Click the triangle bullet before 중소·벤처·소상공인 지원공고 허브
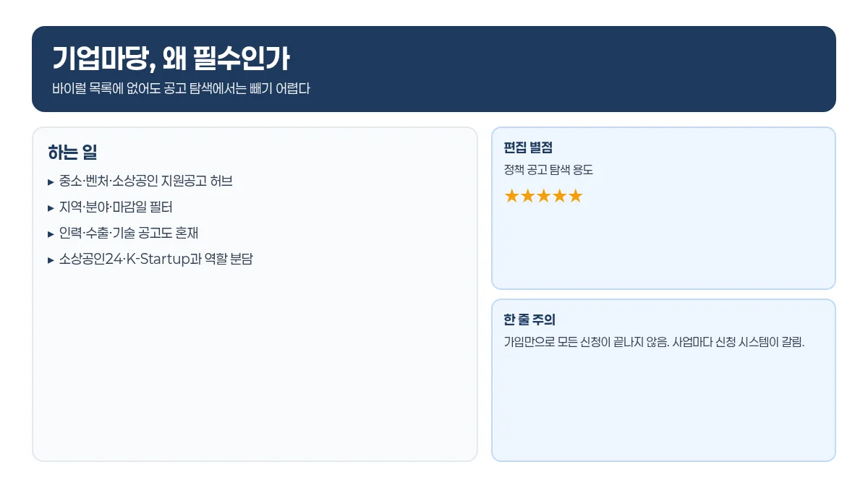868x488 pixels. coord(51,181)
